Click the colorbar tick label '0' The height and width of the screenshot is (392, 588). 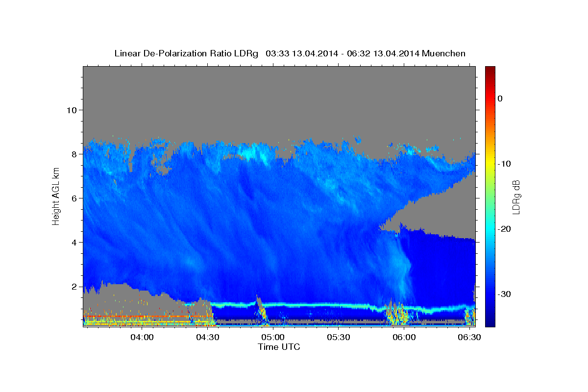pos(500,98)
